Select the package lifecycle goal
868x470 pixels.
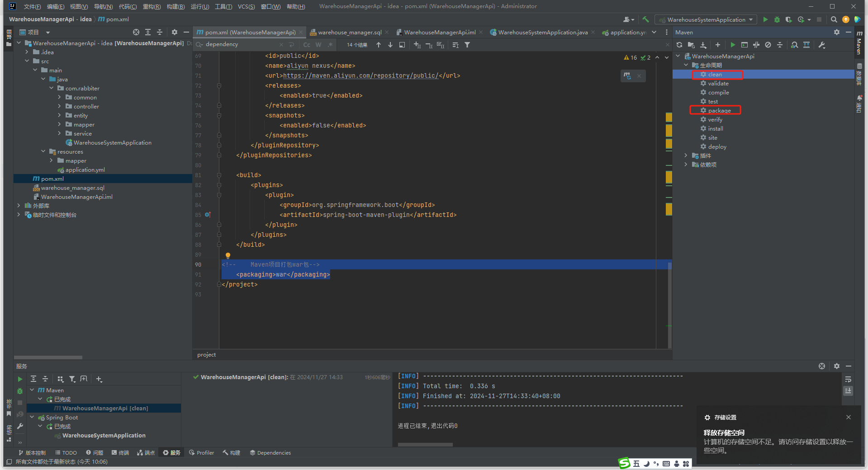(719, 110)
